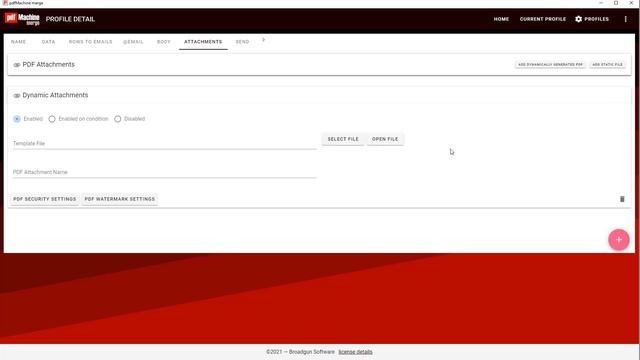Screen dimensions: 640x360
Task: Open the Send tab
Action: click(x=242, y=42)
